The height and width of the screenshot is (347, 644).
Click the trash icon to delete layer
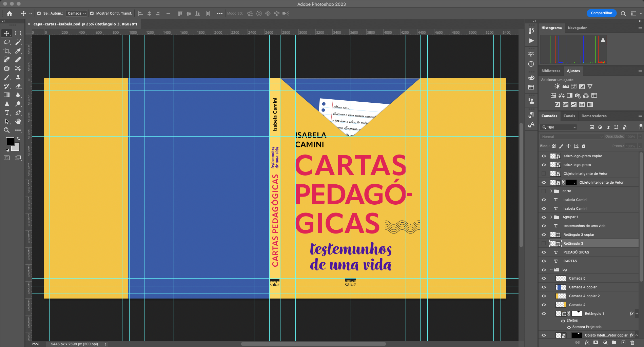pyautogui.click(x=632, y=343)
